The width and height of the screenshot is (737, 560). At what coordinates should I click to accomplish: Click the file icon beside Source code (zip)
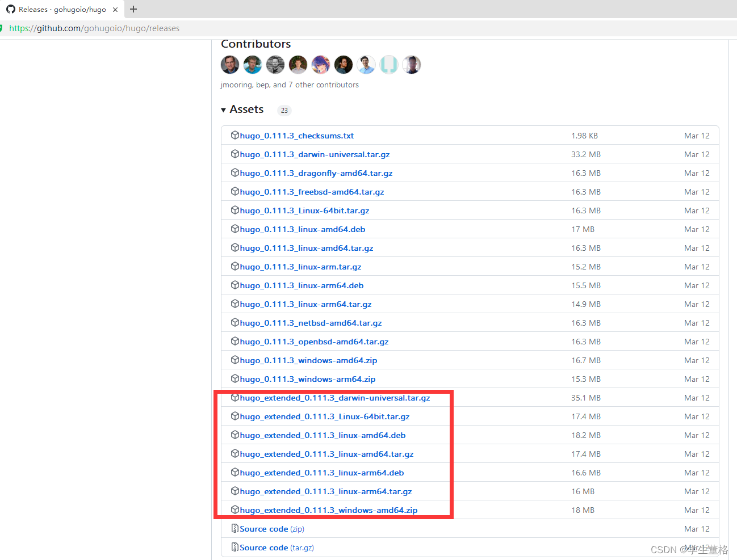click(x=235, y=528)
